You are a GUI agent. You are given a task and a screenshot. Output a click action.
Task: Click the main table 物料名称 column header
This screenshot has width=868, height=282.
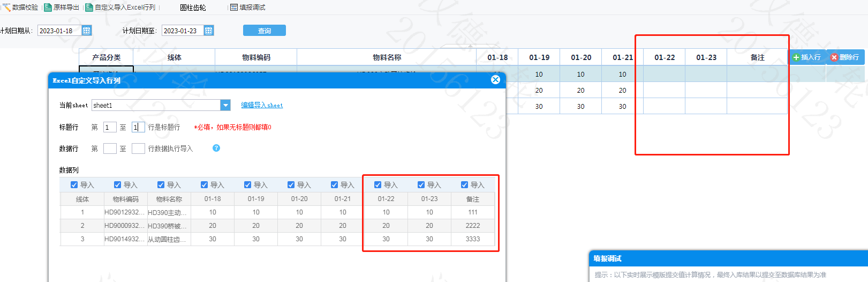point(387,57)
